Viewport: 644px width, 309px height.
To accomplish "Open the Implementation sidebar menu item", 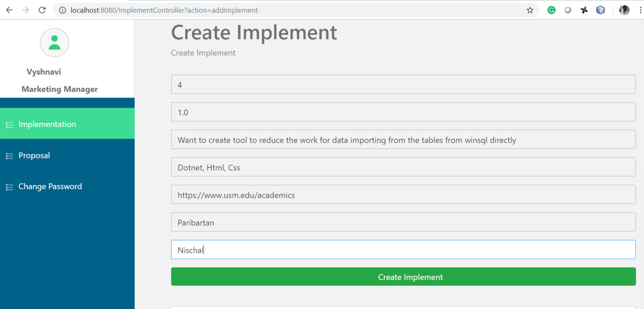I will (x=47, y=124).
